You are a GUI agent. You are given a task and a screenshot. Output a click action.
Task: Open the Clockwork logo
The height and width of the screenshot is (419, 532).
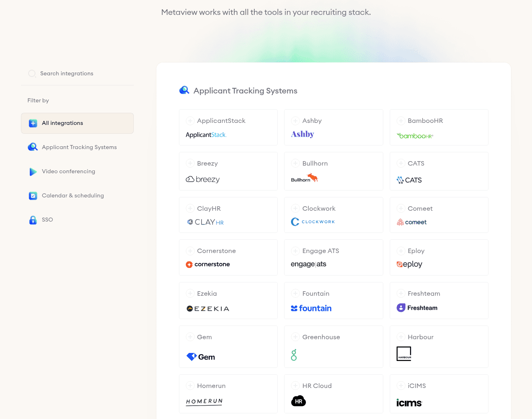(x=313, y=222)
